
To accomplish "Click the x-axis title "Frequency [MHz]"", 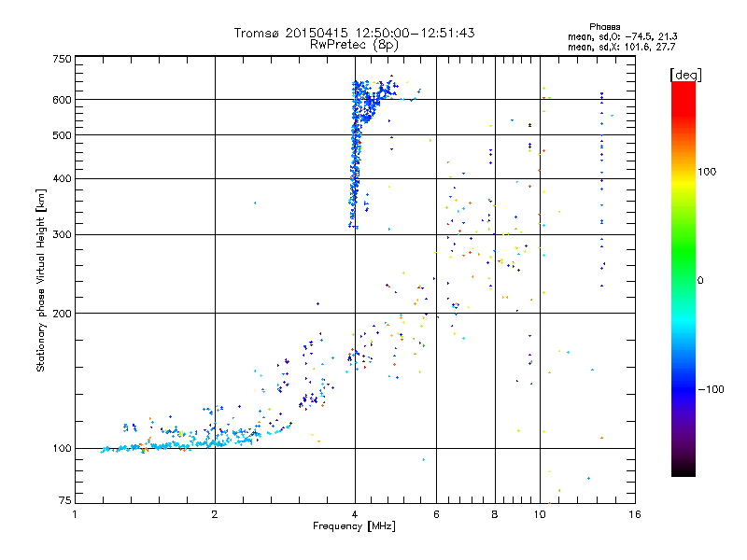I will 354,526.
